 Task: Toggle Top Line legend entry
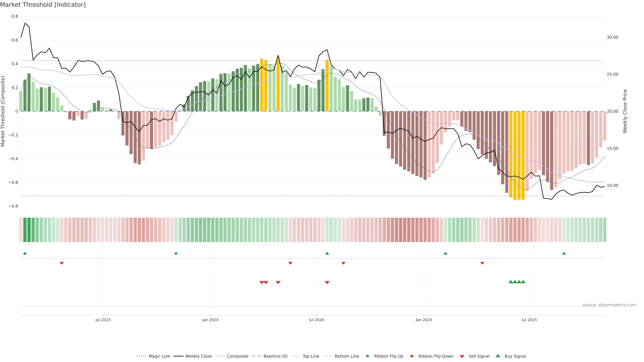pos(311,356)
